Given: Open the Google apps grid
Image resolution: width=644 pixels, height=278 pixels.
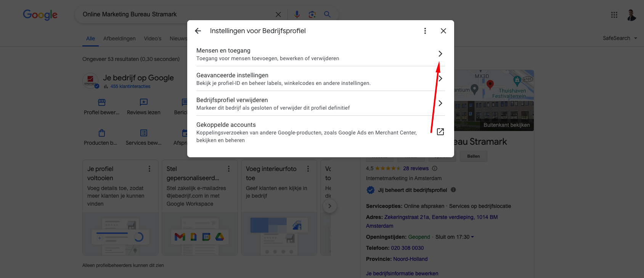Looking at the screenshot, I should pos(614,15).
